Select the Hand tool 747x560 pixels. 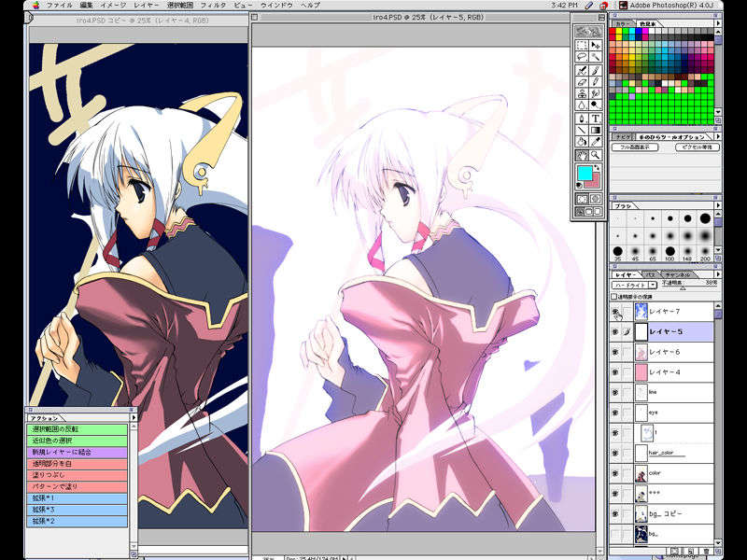pyautogui.click(x=582, y=155)
